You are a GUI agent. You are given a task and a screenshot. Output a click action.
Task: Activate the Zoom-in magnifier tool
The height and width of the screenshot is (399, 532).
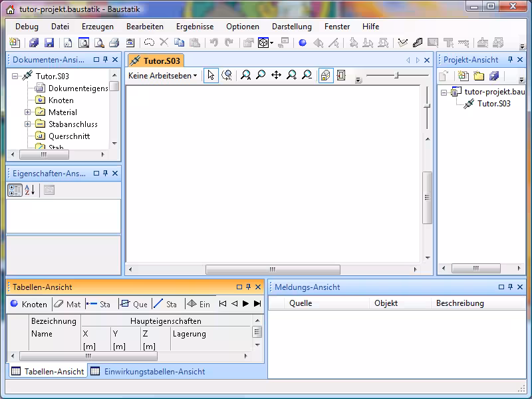pyautogui.click(x=291, y=75)
